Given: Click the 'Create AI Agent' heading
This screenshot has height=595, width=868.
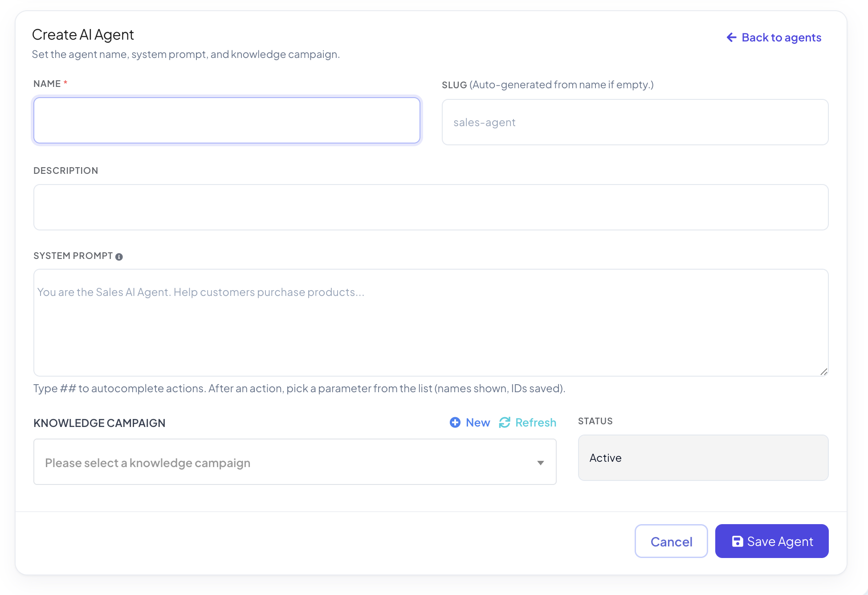Looking at the screenshot, I should click(x=83, y=35).
